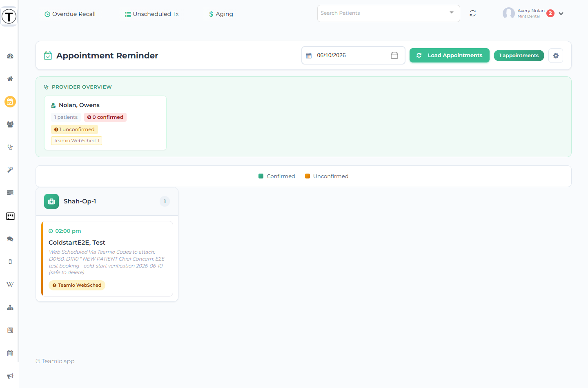Click the orange Unconfirmed legend swatch
Screen dimensions: 588x388
pyautogui.click(x=307, y=176)
